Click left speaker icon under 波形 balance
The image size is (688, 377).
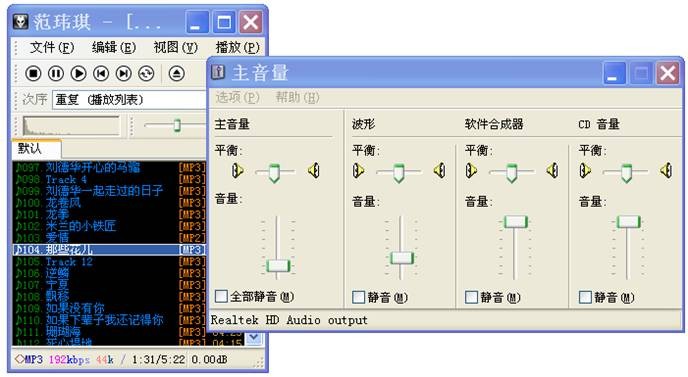[358, 170]
